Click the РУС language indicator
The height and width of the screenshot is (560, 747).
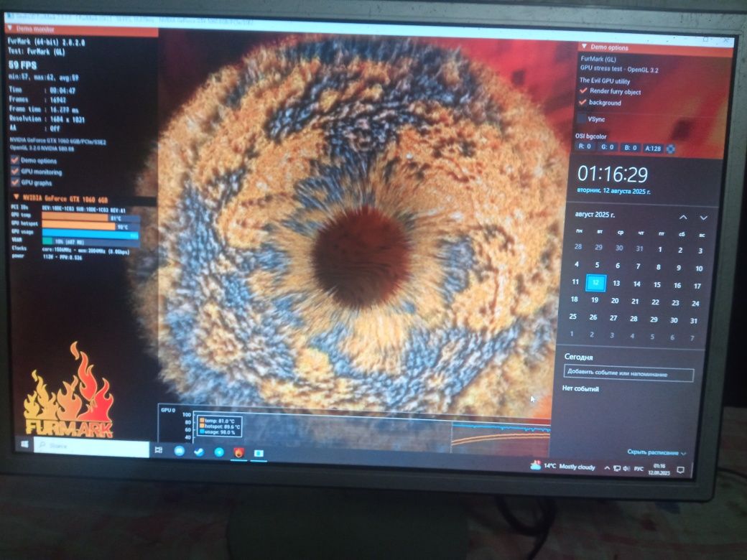[x=639, y=469]
